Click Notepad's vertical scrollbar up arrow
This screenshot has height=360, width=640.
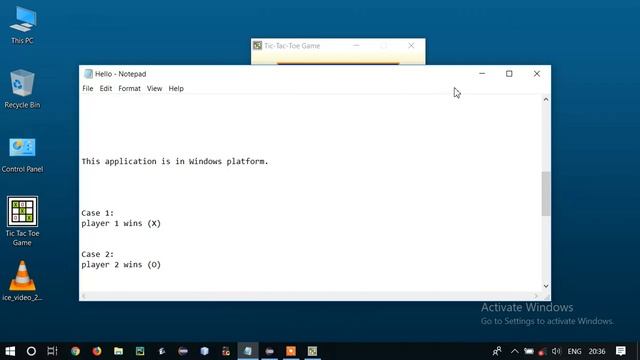pyautogui.click(x=546, y=99)
